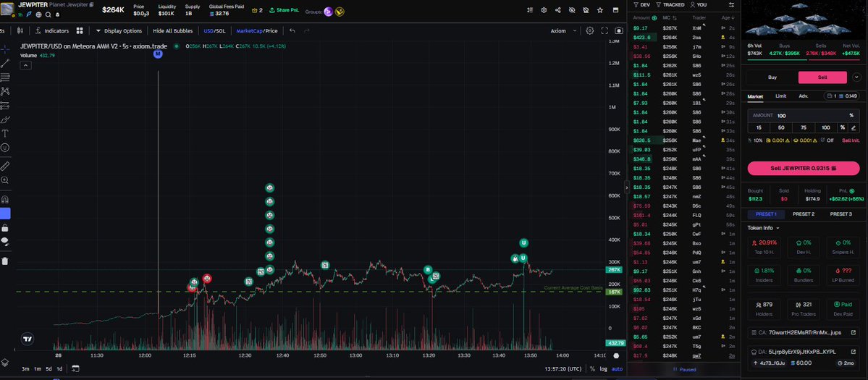Toggle log scale on chart
868x380 pixels.
point(603,369)
